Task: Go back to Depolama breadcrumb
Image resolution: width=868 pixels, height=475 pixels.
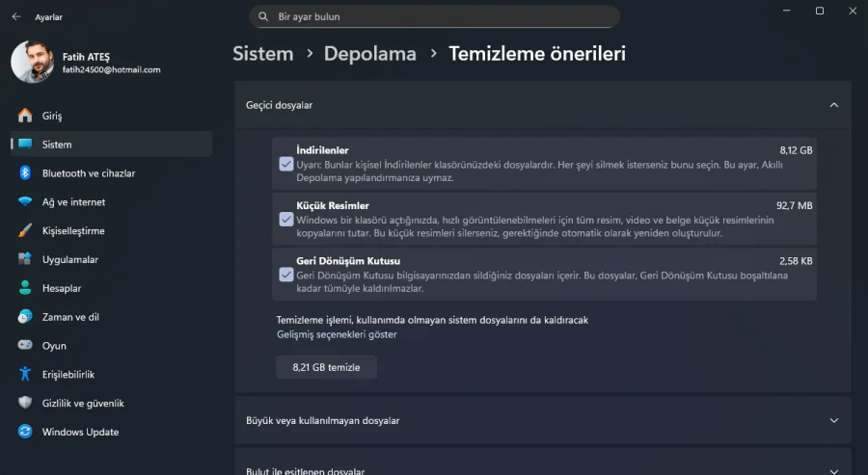Action: [369, 54]
